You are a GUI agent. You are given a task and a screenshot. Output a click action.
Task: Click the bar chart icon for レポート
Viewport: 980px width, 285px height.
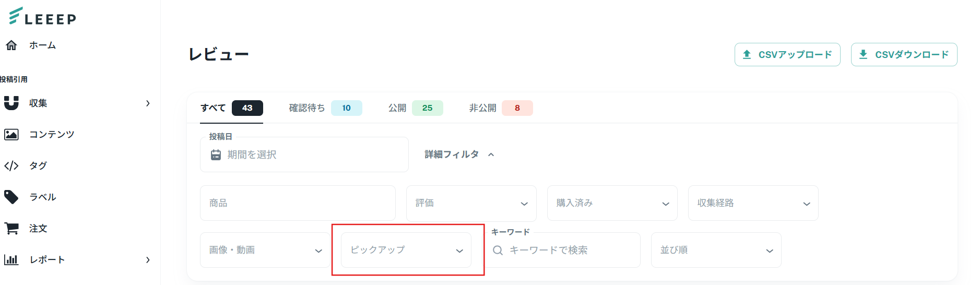(x=11, y=259)
